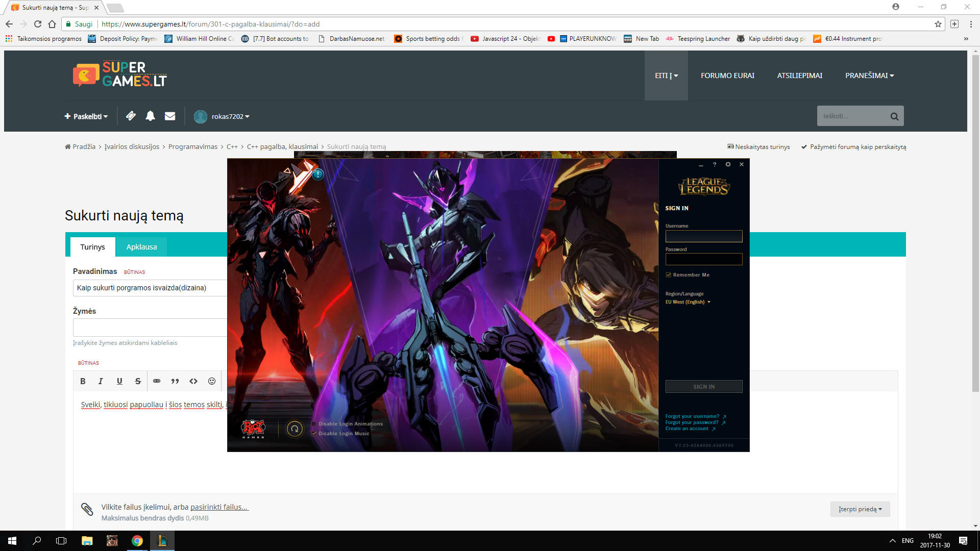The height and width of the screenshot is (551, 980).
Task: Open the notifications bell icon
Action: coord(150,116)
